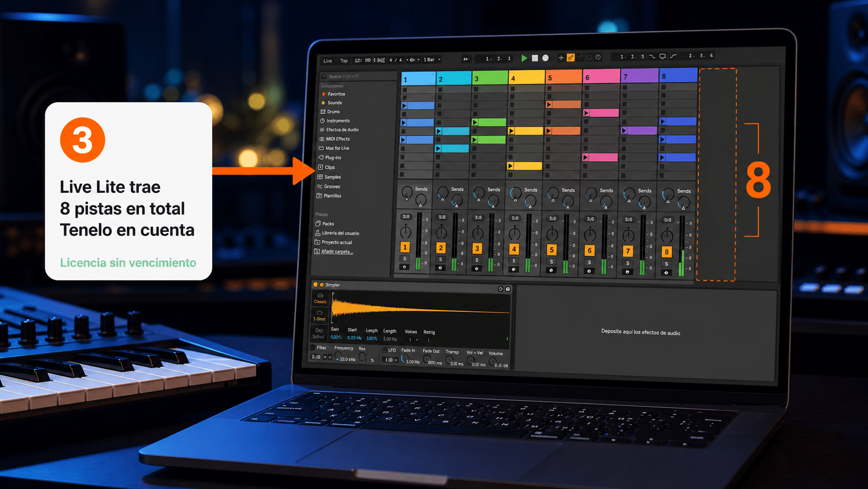Launch the bottom yellow clip in track 4

[511, 166]
